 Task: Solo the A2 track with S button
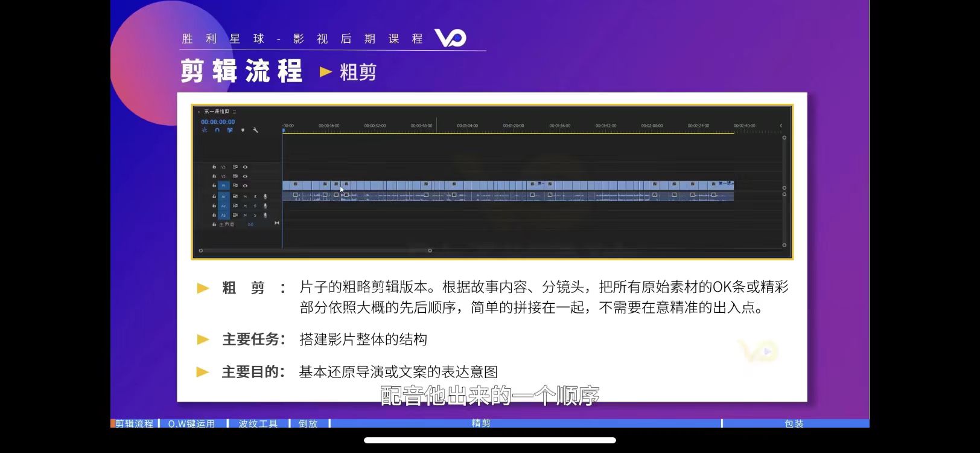click(x=255, y=206)
